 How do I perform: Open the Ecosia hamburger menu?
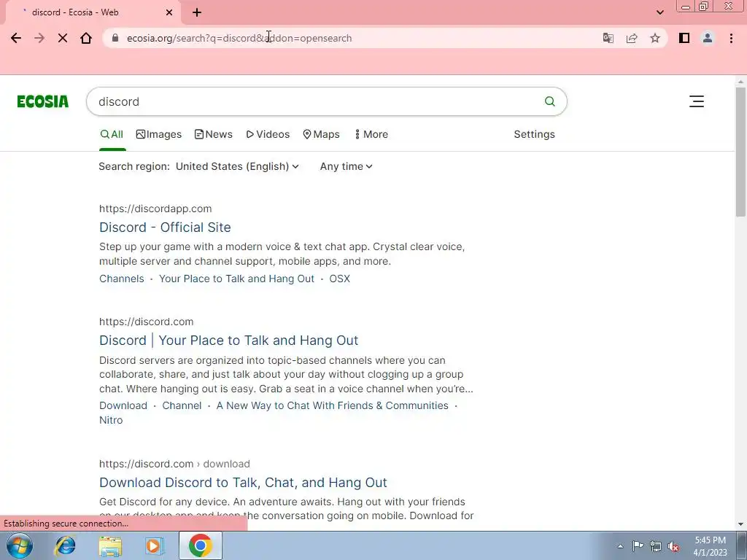[x=697, y=101]
